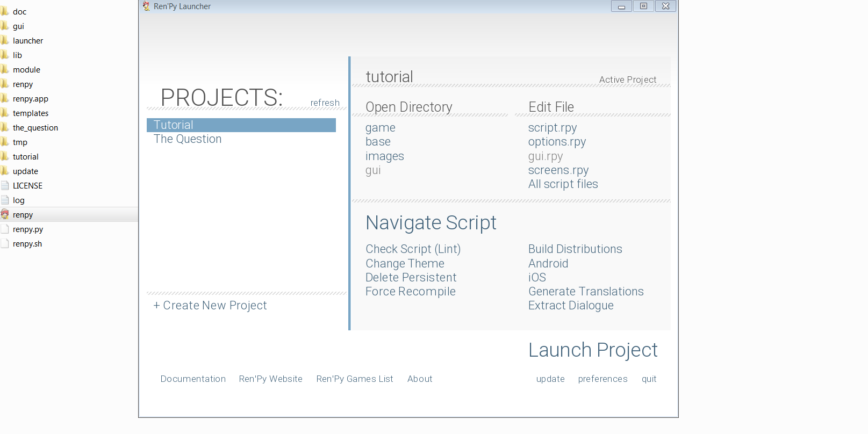Click the renpy executable icon in file list
The height and width of the screenshot is (434, 868).
point(5,214)
